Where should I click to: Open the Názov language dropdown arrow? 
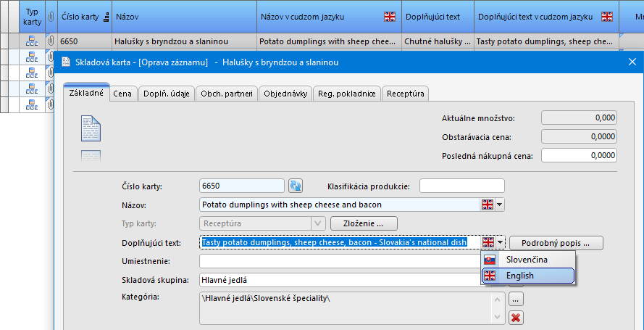click(500, 205)
